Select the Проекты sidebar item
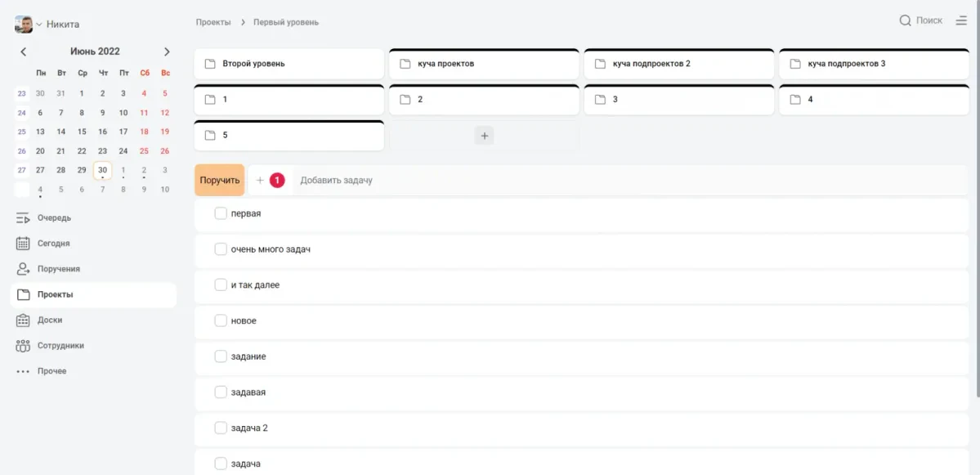The width and height of the screenshot is (980, 475). click(x=94, y=294)
